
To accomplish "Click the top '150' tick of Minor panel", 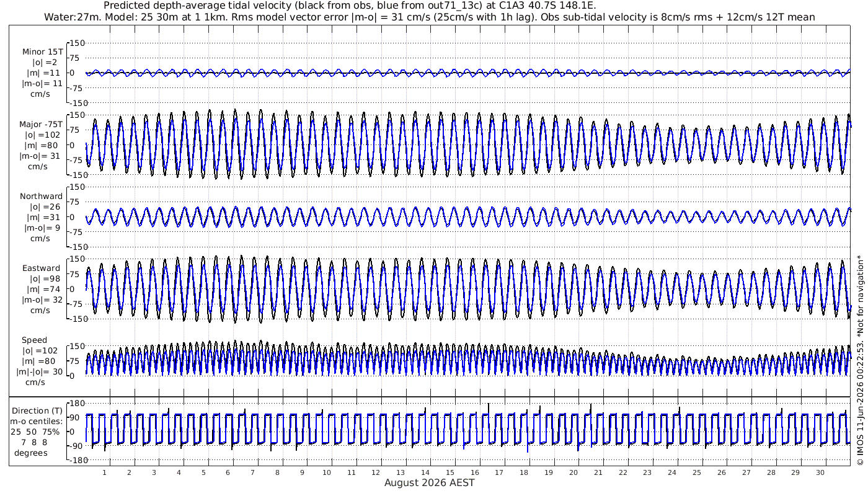I will (x=79, y=43).
